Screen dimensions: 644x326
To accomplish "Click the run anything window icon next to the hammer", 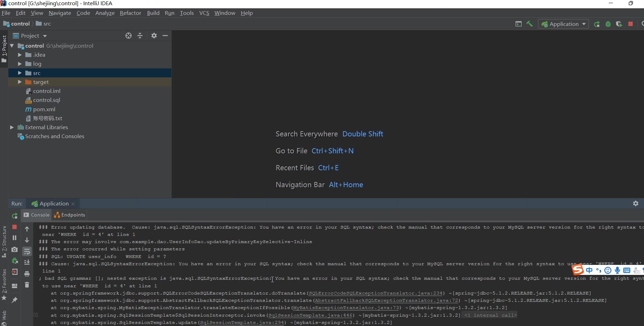I will point(518,24).
